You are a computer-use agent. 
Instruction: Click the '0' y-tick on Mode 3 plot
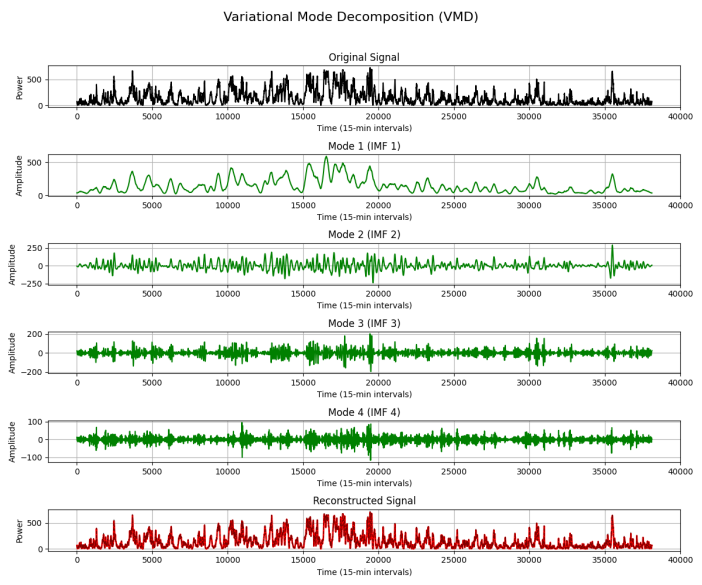pos(40,353)
